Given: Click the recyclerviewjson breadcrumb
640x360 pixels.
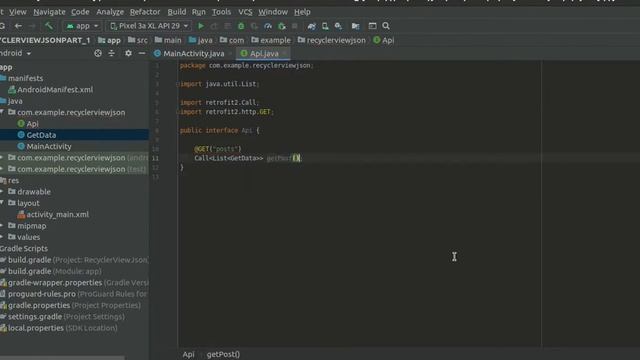Looking at the screenshot, I should tap(331, 40).
